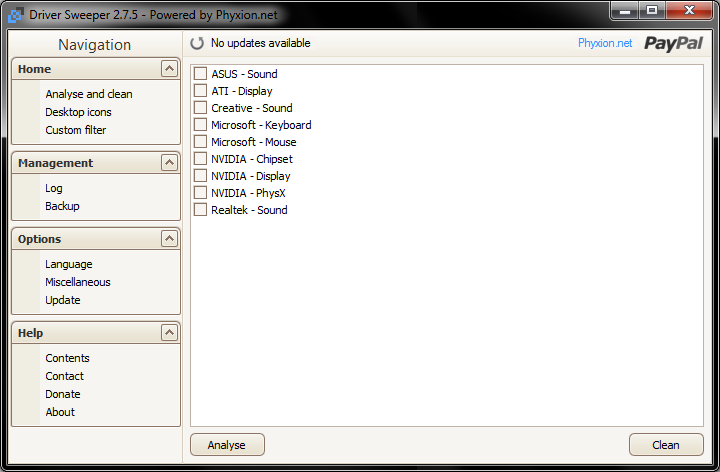Click the Home section header
The height and width of the screenshot is (472, 720).
96,69
